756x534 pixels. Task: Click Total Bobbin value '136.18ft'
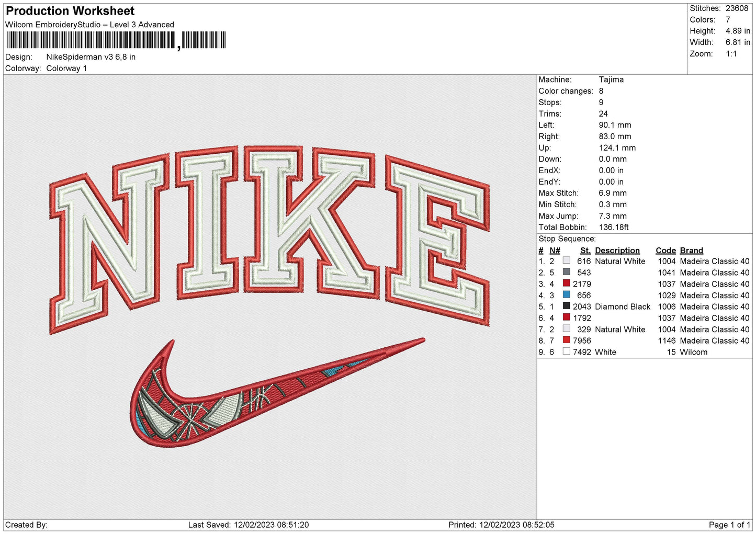[614, 228]
